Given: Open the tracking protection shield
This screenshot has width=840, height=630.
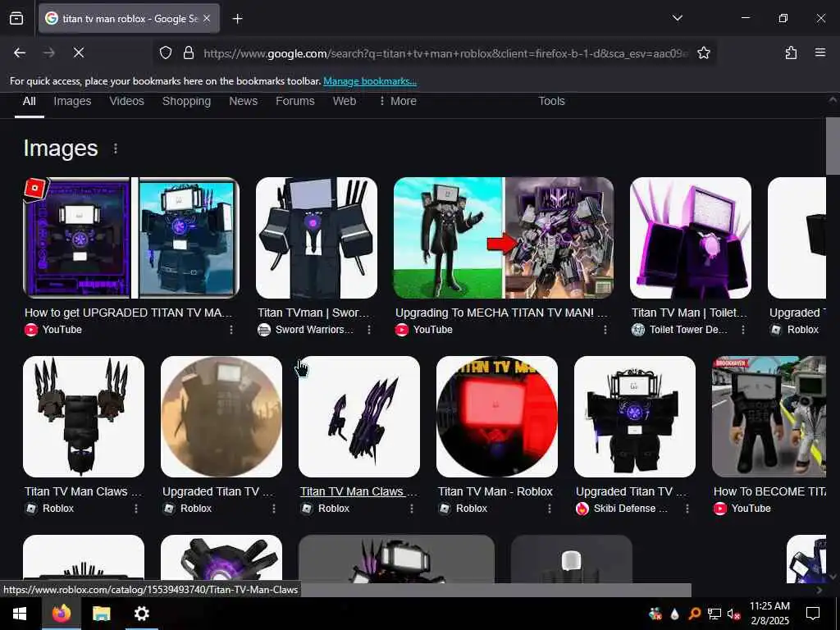Looking at the screenshot, I should coord(166,52).
